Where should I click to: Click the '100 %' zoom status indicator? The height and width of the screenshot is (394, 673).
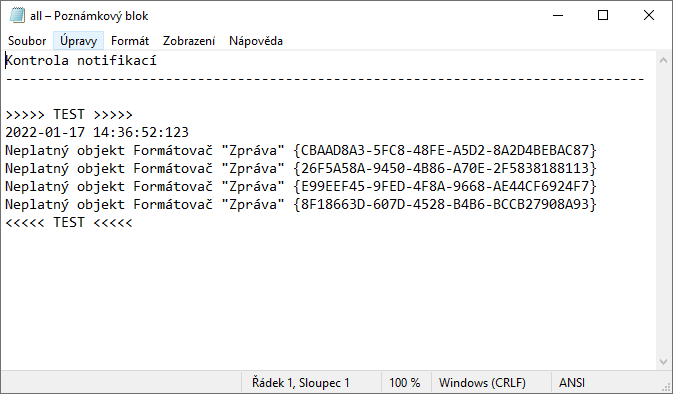[x=405, y=382]
